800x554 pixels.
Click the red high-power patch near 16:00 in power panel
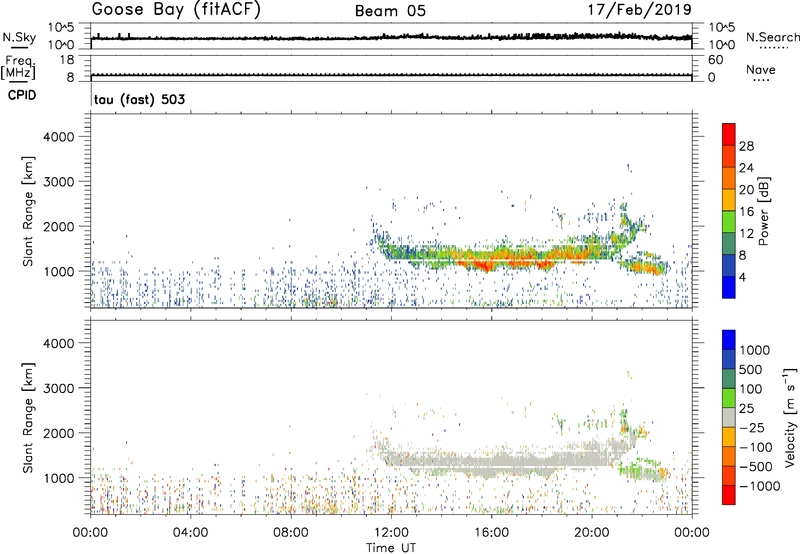482,264
